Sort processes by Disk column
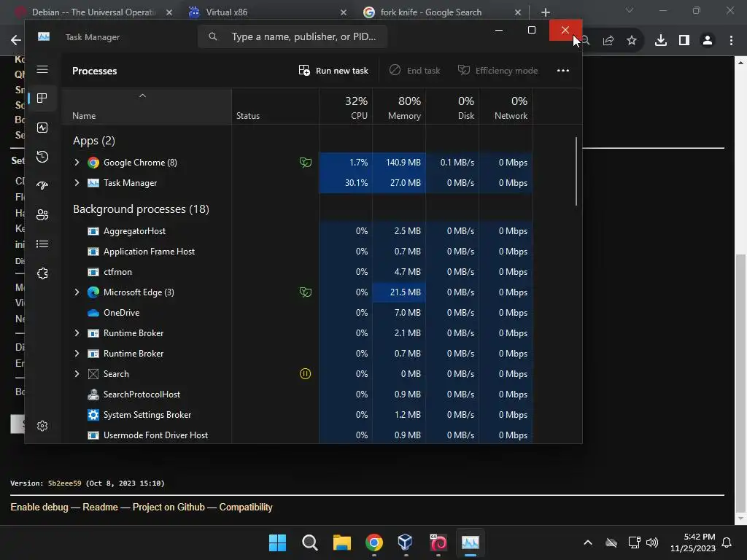This screenshot has width=747, height=560. [452, 106]
